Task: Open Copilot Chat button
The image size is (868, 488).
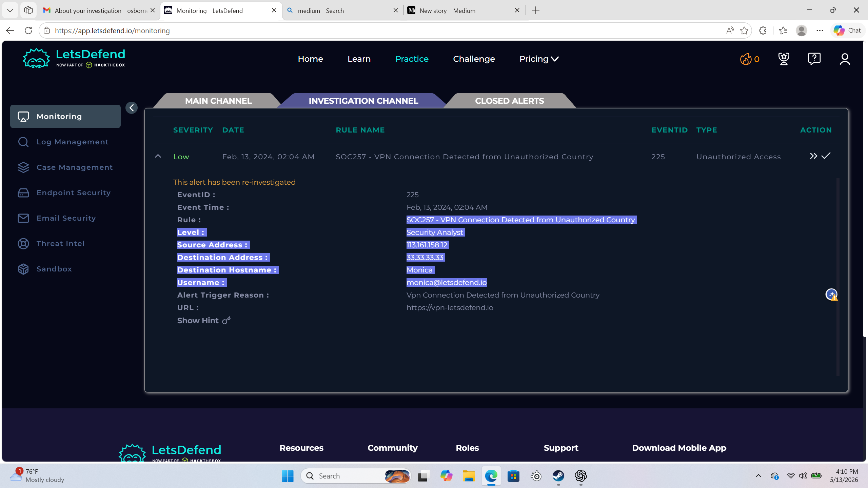Action: pyautogui.click(x=847, y=30)
